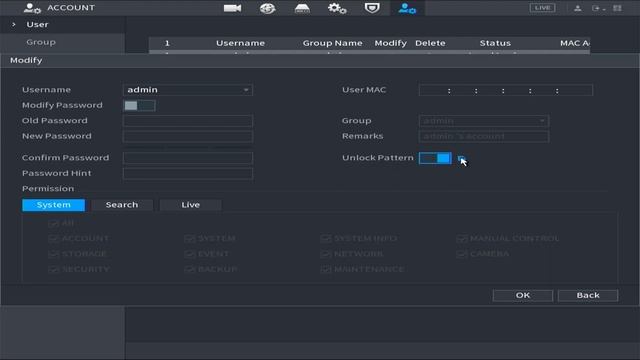Toggle the BACKUP permission checkbox
This screenshot has width=640, height=360.
tap(189, 269)
